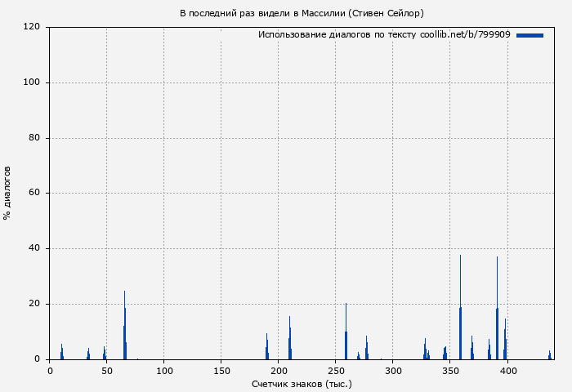Click the y-axis tick label 40
The image size is (572, 392).
point(35,248)
